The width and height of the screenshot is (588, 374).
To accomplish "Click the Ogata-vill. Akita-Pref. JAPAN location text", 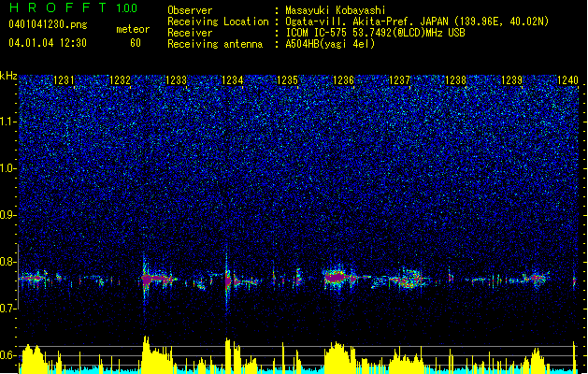I will point(417,22).
